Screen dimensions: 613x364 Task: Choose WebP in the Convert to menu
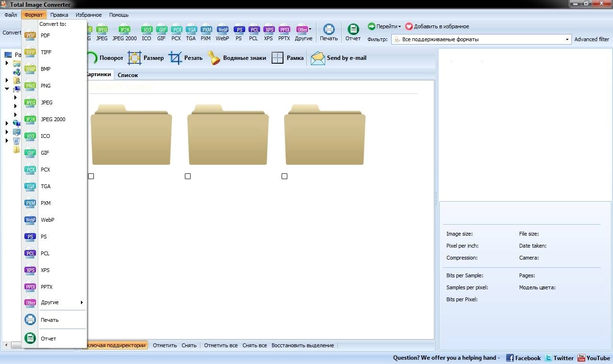(x=54, y=220)
